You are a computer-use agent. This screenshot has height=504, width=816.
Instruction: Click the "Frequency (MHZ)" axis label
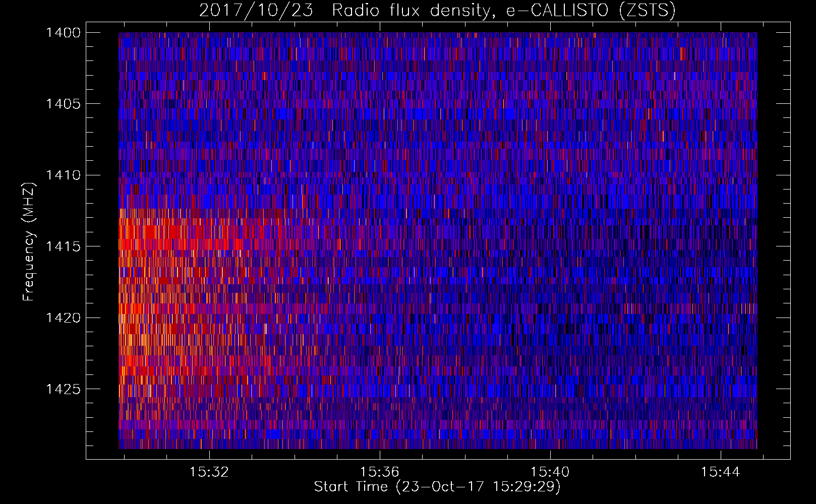[29, 241]
